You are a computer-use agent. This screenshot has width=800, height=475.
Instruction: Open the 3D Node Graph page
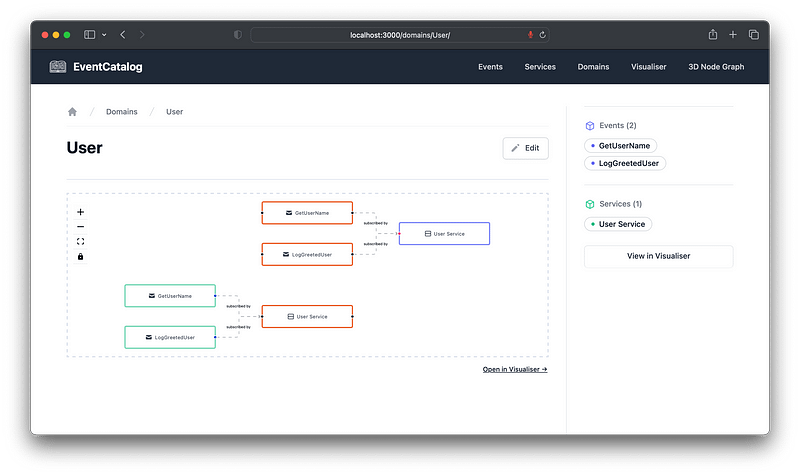(x=716, y=67)
